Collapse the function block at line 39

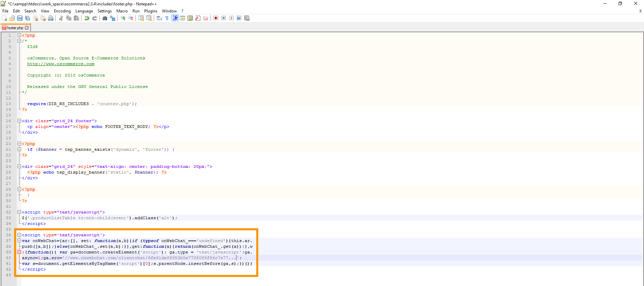pyautogui.click(x=19, y=252)
